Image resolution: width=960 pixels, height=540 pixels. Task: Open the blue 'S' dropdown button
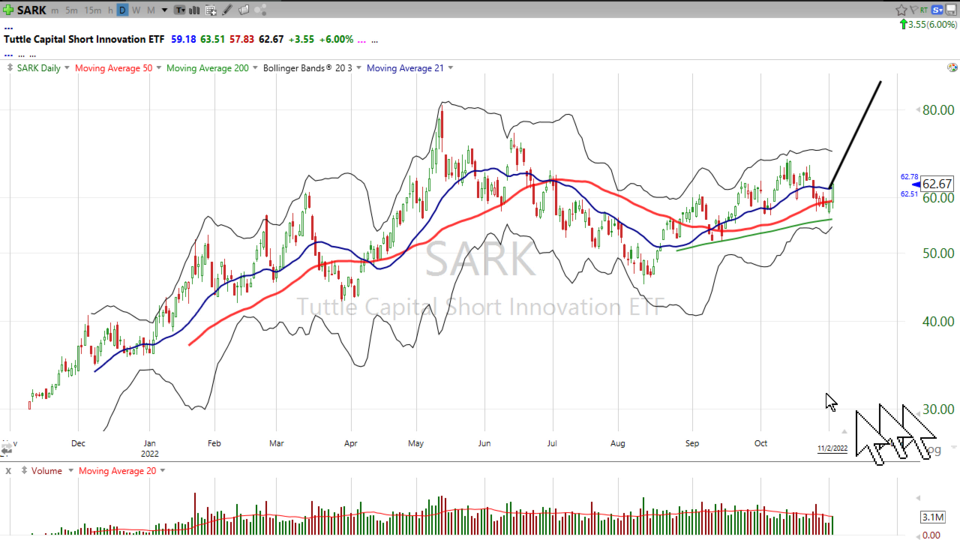[x=937, y=10]
